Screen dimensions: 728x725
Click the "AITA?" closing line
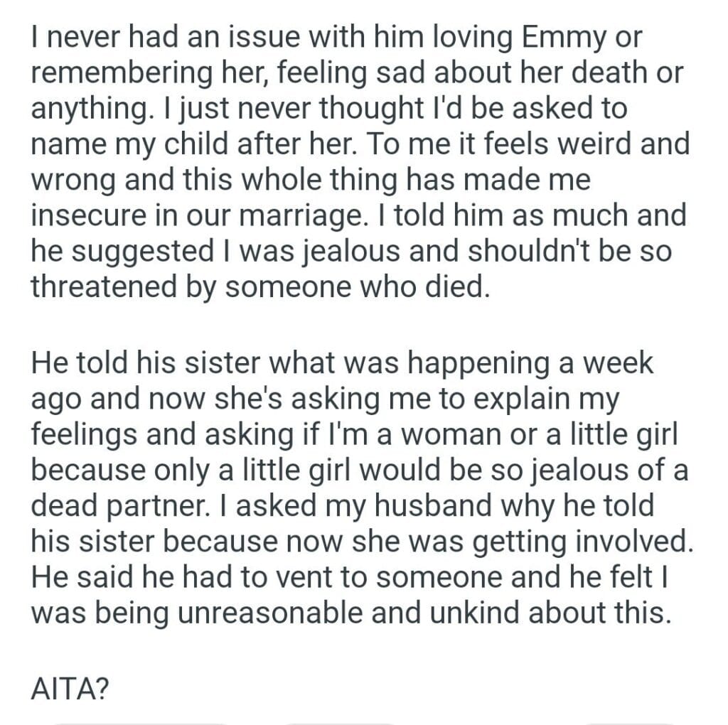coord(70,689)
